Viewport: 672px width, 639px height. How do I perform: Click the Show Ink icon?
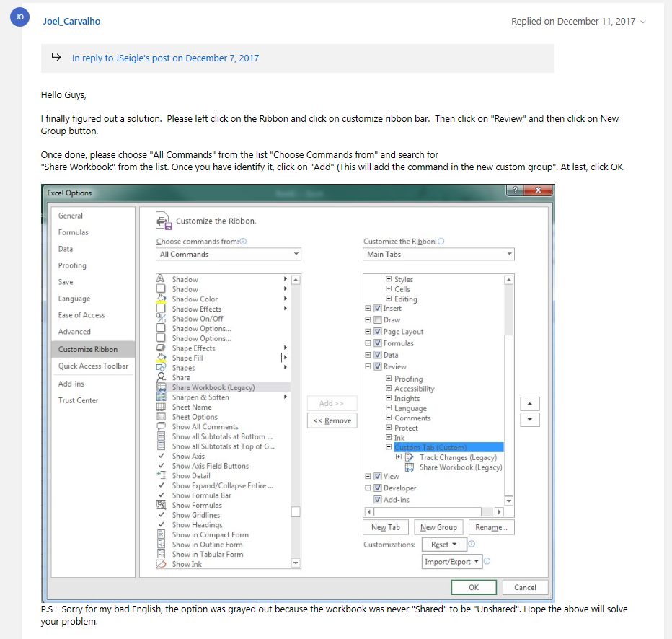[x=161, y=563]
